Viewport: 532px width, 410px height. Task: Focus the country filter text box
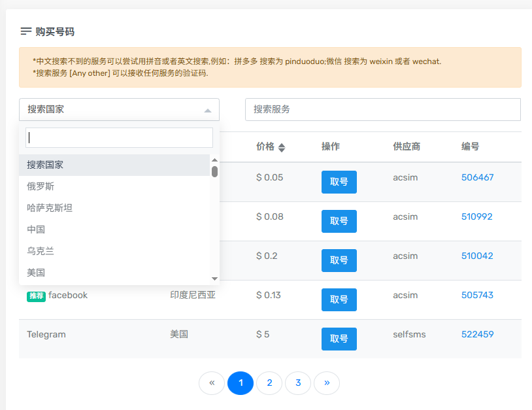point(119,137)
